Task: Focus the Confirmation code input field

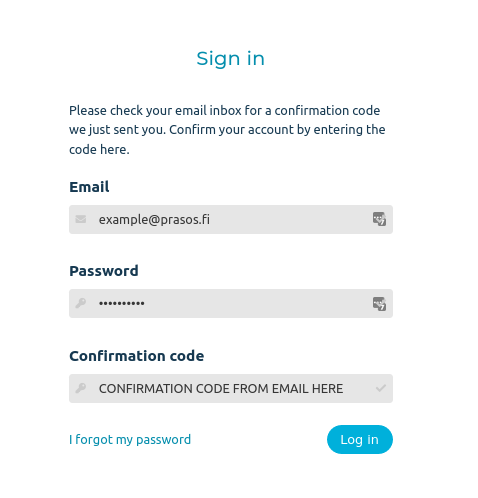Action: [x=231, y=388]
